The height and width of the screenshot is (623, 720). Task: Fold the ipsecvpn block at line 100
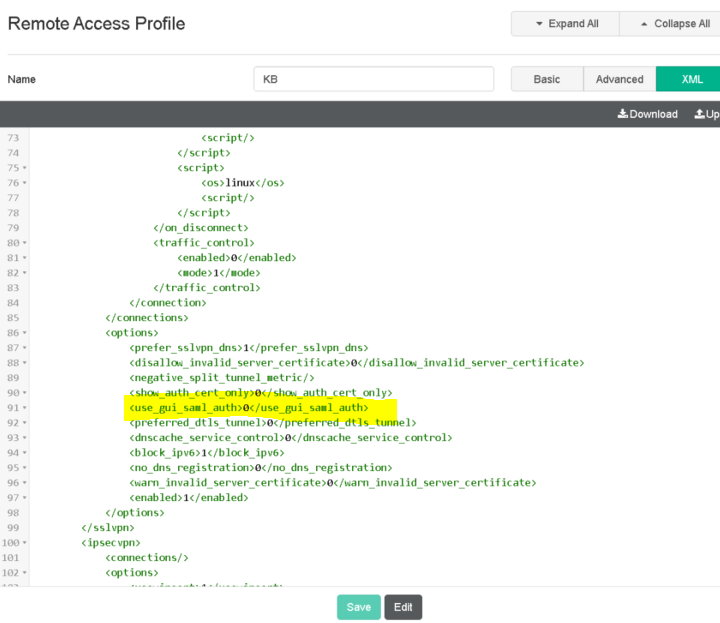(25, 543)
